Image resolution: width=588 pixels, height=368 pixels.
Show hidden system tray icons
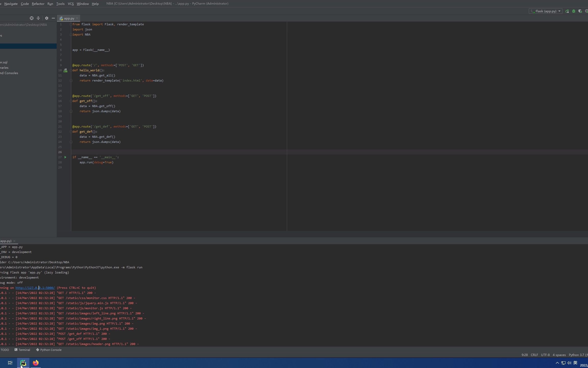557,363
